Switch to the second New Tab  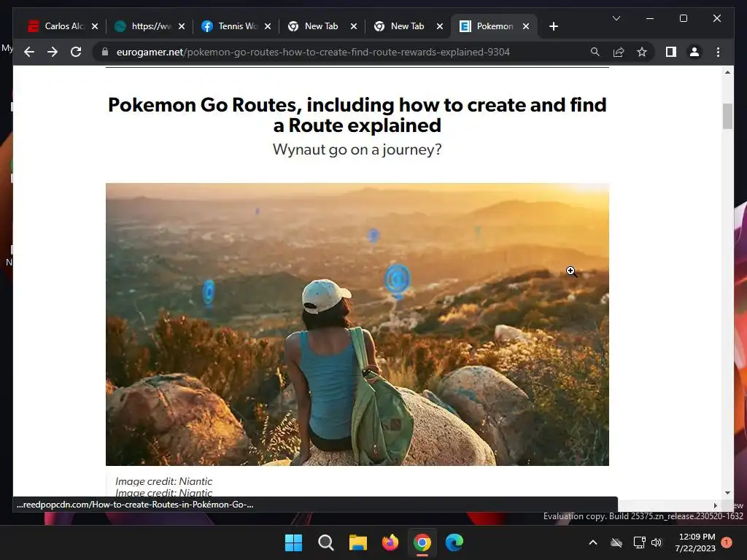408,26
